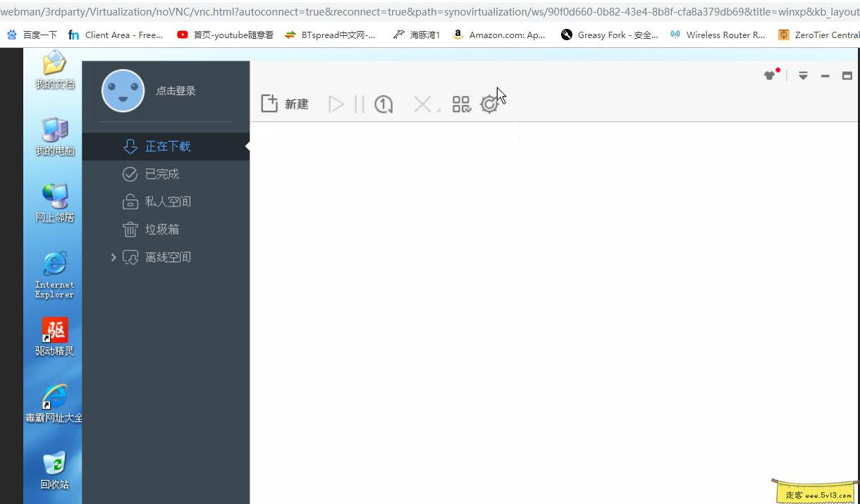Click the 点击登录 login link

[176, 91]
